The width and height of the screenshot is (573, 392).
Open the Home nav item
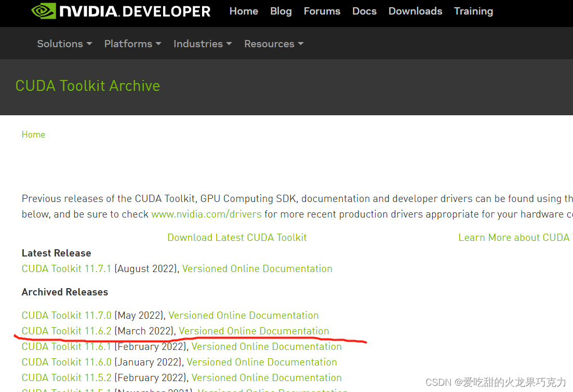tap(244, 11)
